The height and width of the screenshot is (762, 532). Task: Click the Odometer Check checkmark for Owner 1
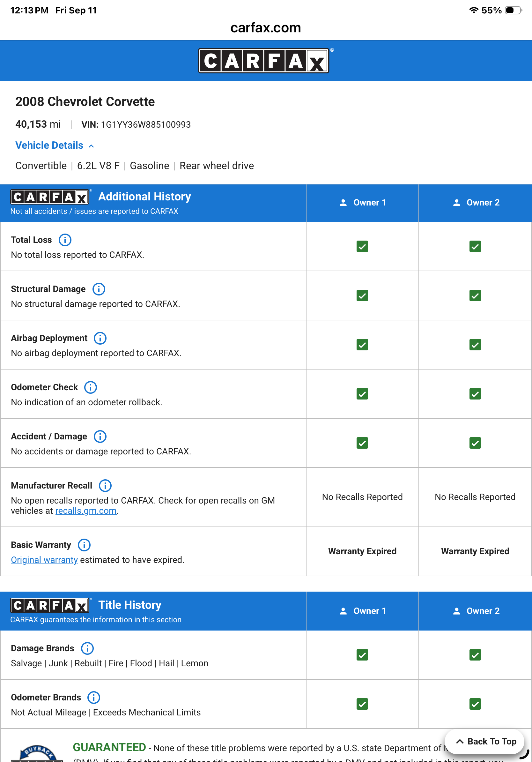tap(362, 394)
